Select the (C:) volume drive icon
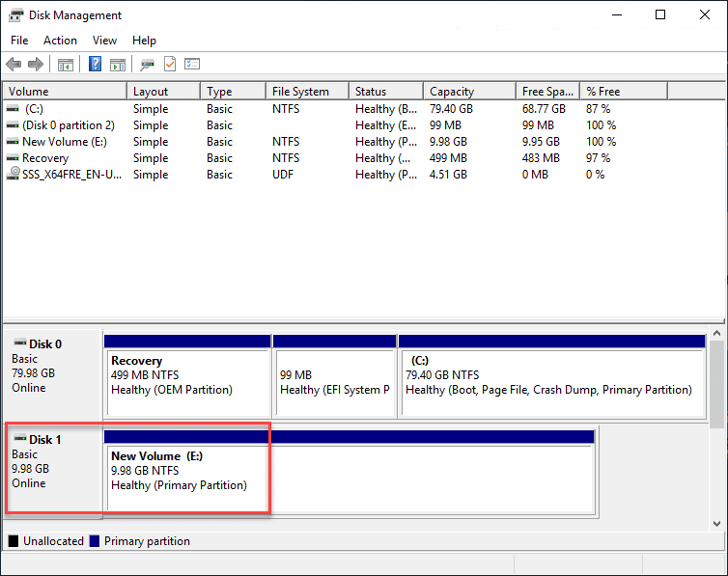Image resolution: width=728 pixels, height=576 pixels. pyautogui.click(x=13, y=108)
